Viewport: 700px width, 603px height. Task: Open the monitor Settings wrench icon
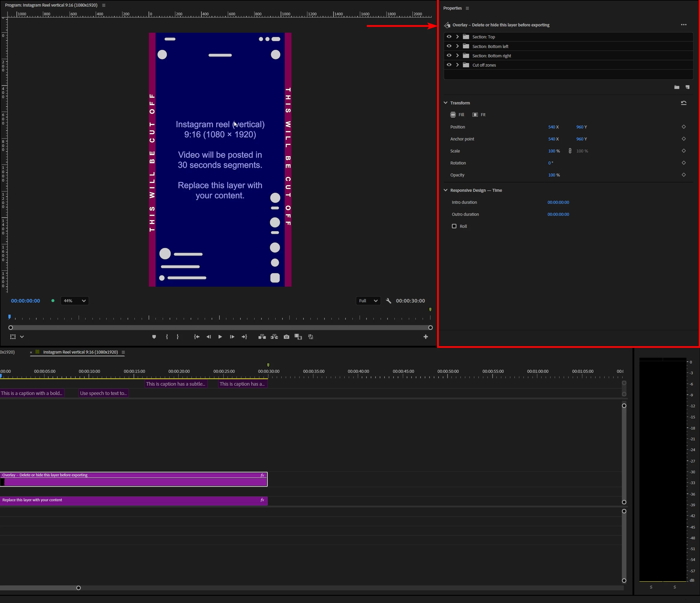point(388,301)
